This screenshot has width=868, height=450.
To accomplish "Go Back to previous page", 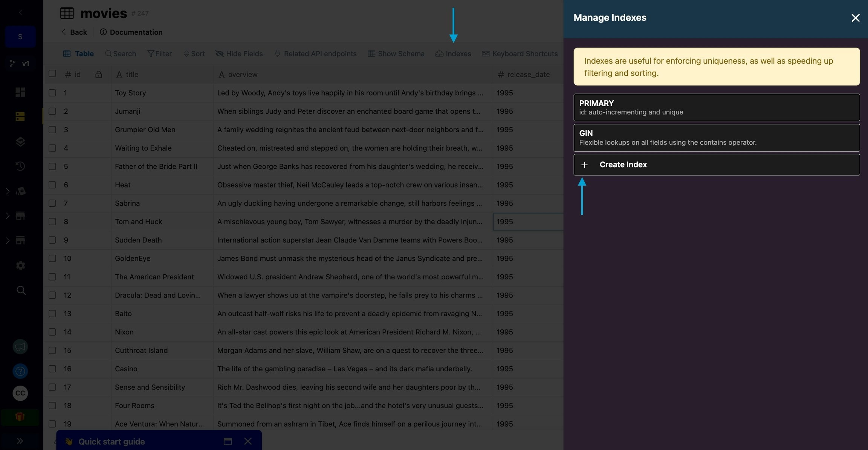I will [74, 32].
